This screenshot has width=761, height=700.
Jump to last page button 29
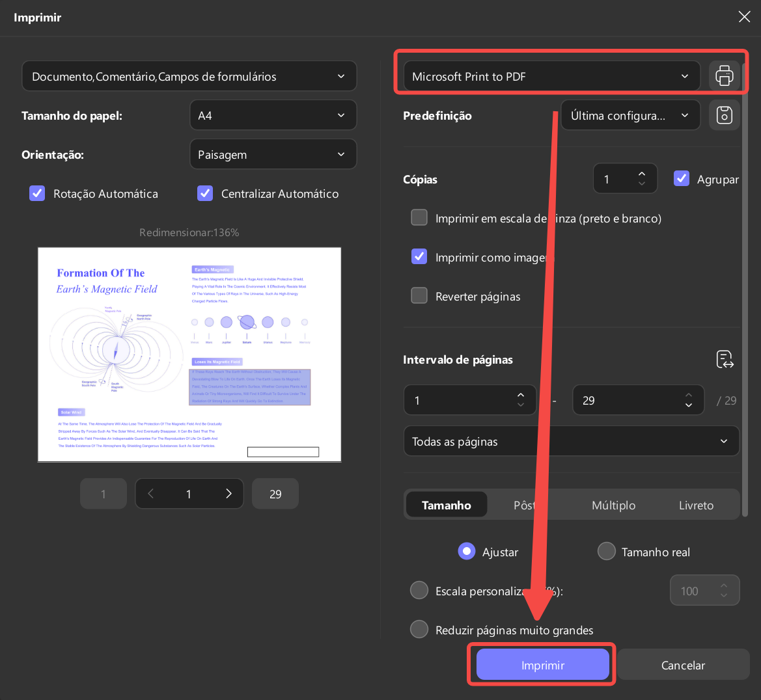[x=275, y=494]
